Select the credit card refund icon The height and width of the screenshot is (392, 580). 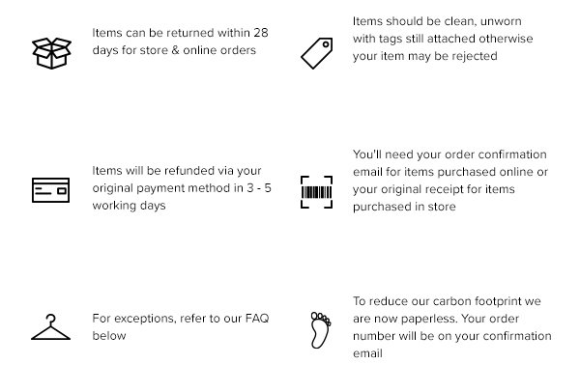pos(51,189)
